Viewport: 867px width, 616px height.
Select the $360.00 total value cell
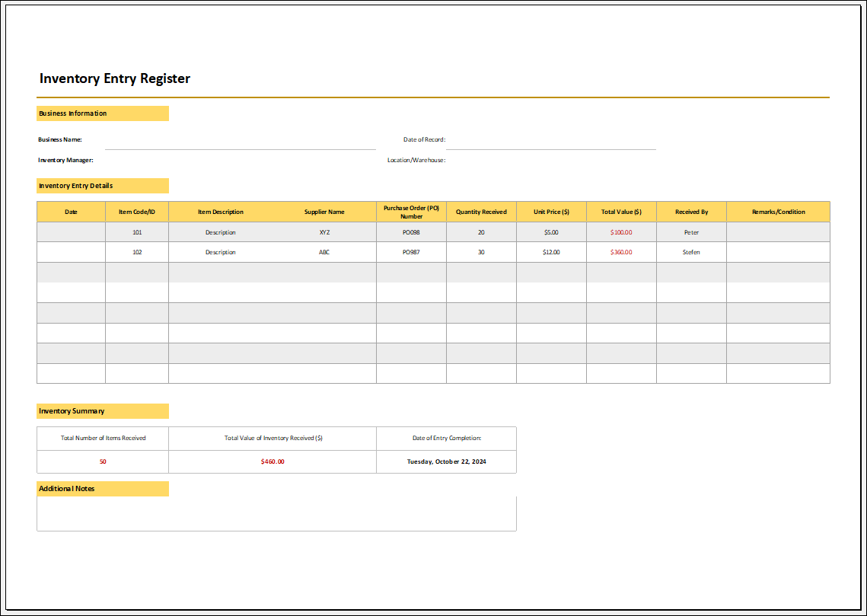[x=621, y=251]
